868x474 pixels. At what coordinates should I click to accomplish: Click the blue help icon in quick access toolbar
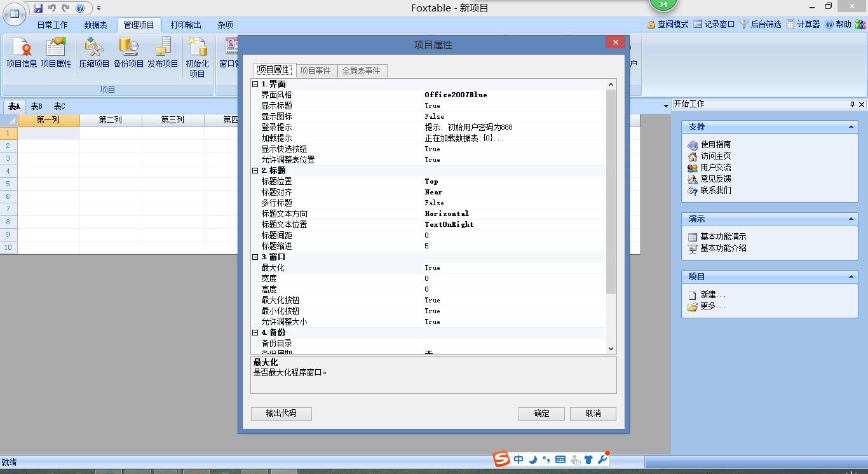coord(80,8)
